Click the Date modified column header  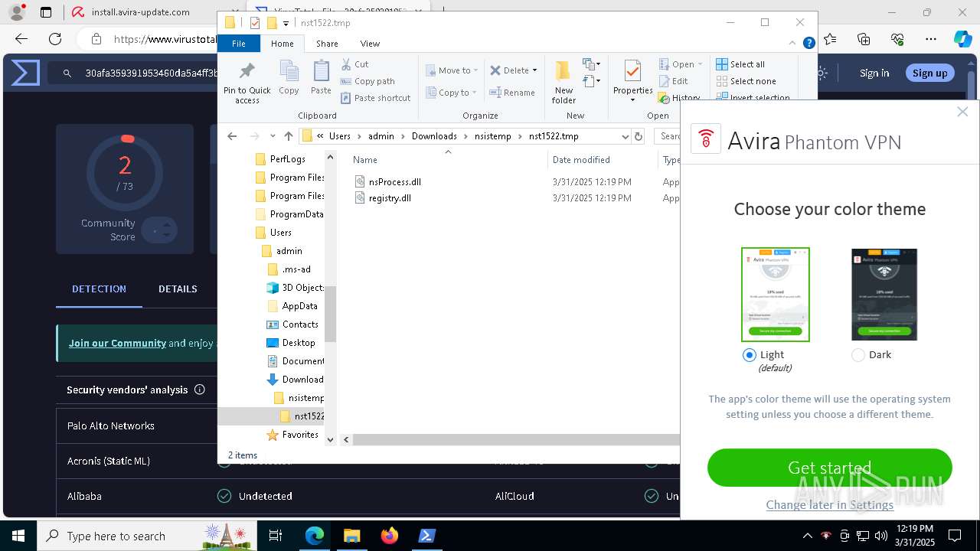point(581,160)
